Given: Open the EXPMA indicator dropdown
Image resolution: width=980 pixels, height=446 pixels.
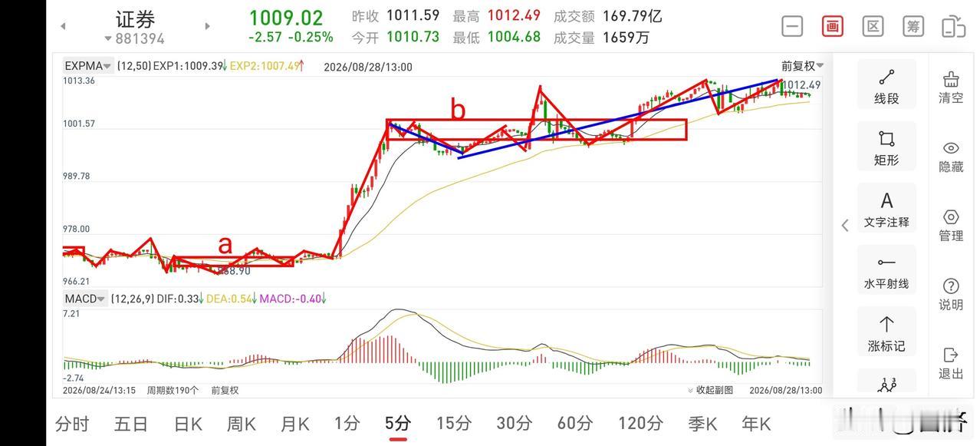Looking at the screenshot, I should click(x=88, y=66).
